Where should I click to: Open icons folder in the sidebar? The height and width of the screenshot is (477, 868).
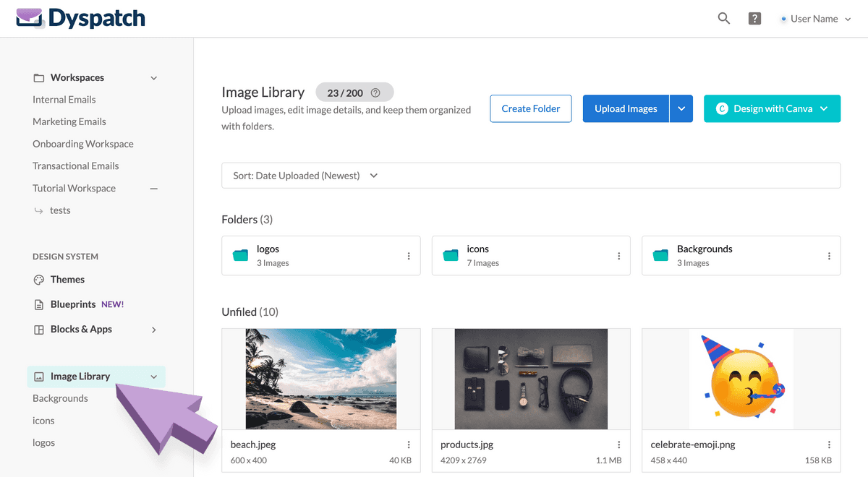coord(43,421)
